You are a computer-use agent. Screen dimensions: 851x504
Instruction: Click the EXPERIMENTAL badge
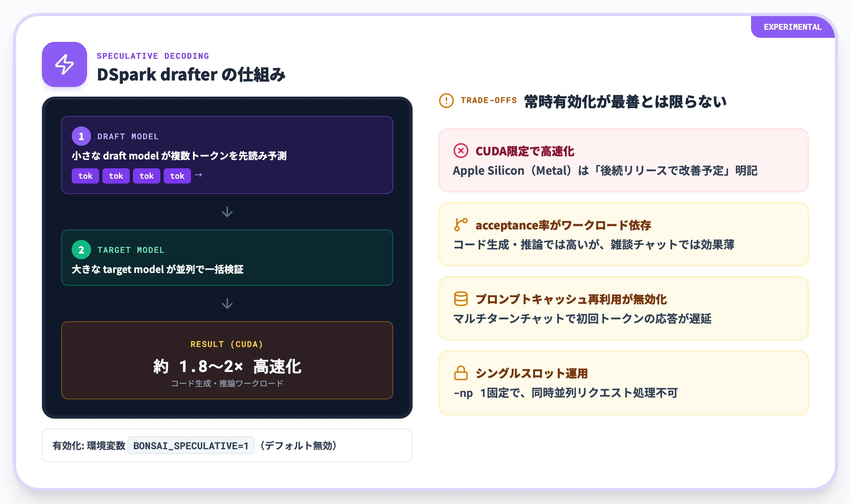793,27
